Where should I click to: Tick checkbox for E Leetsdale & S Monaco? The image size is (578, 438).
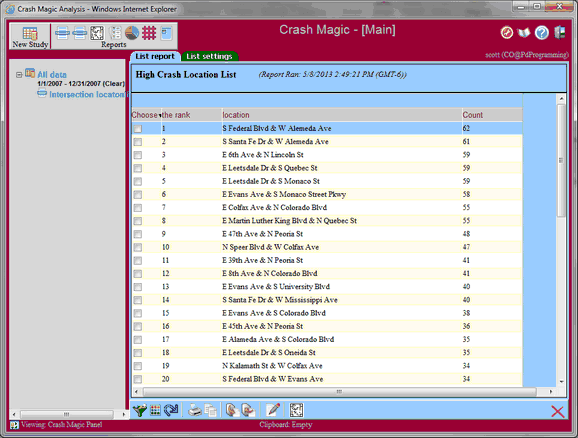[138, 181]
